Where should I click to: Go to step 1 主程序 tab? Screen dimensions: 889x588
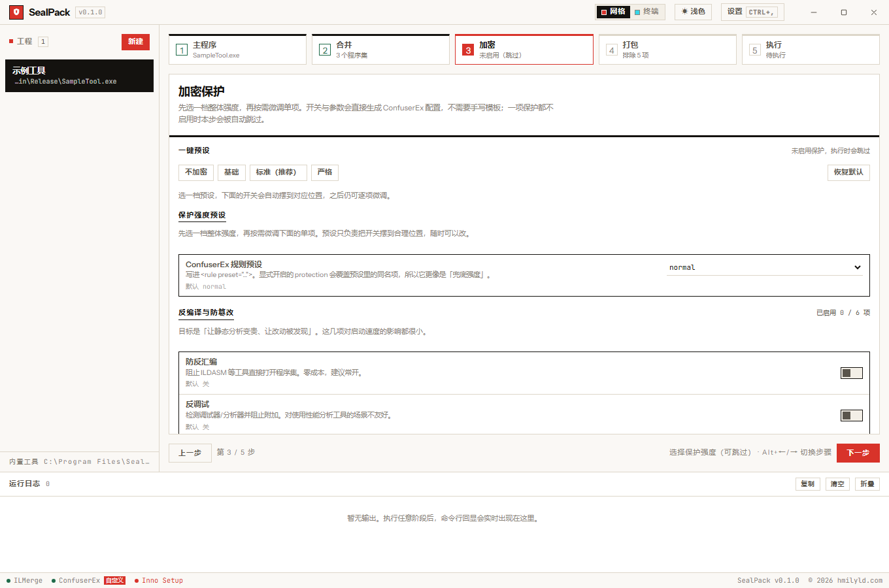coord(237,50)
